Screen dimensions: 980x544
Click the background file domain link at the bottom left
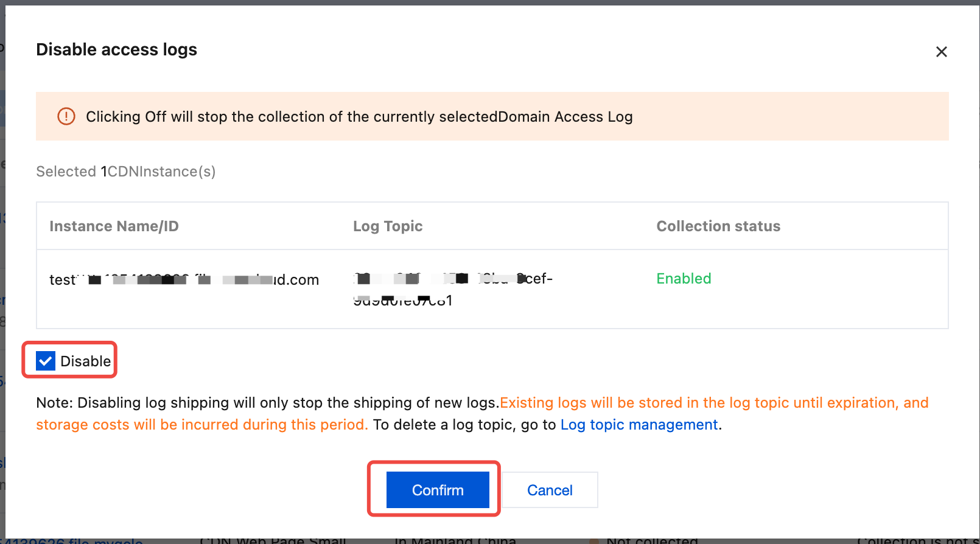point(73,540)
